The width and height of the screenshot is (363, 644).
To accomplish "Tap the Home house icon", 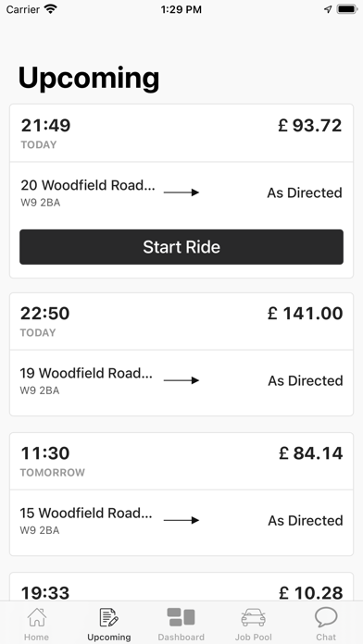I will coord(37,617).
